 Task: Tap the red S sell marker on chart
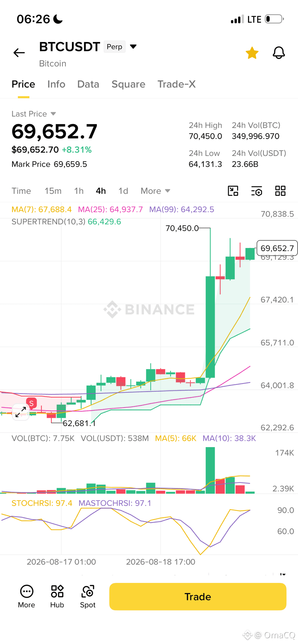(31, 404)
